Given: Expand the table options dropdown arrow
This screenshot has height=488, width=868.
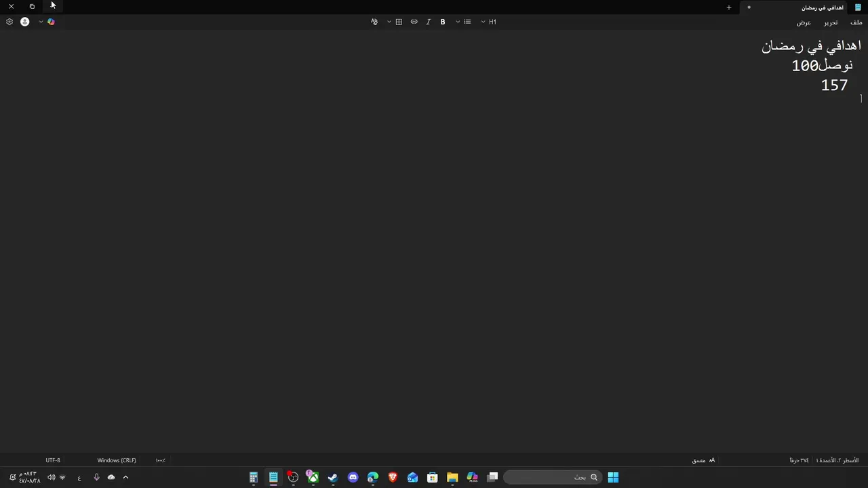Looking at the screenshot, I should [389, 22].
